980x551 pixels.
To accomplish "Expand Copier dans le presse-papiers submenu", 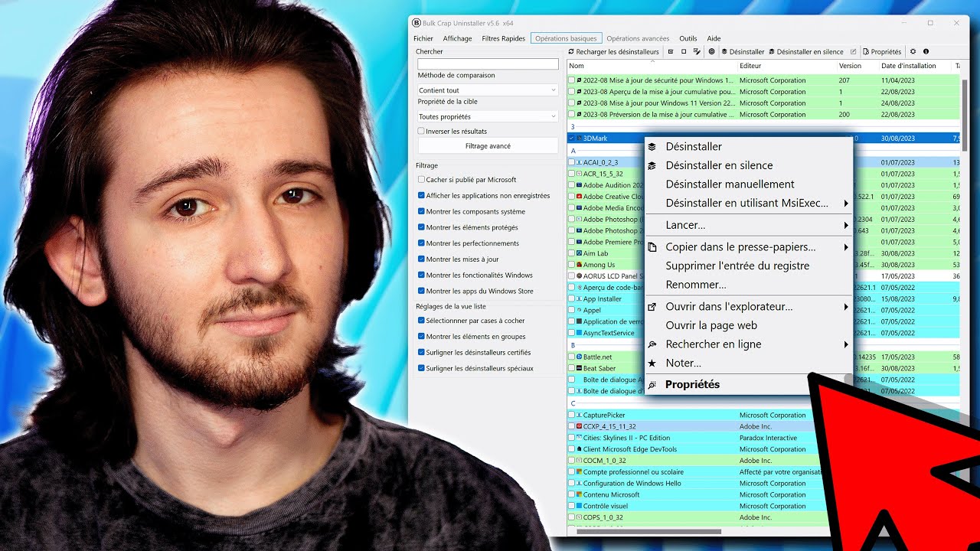I will 846,247.
